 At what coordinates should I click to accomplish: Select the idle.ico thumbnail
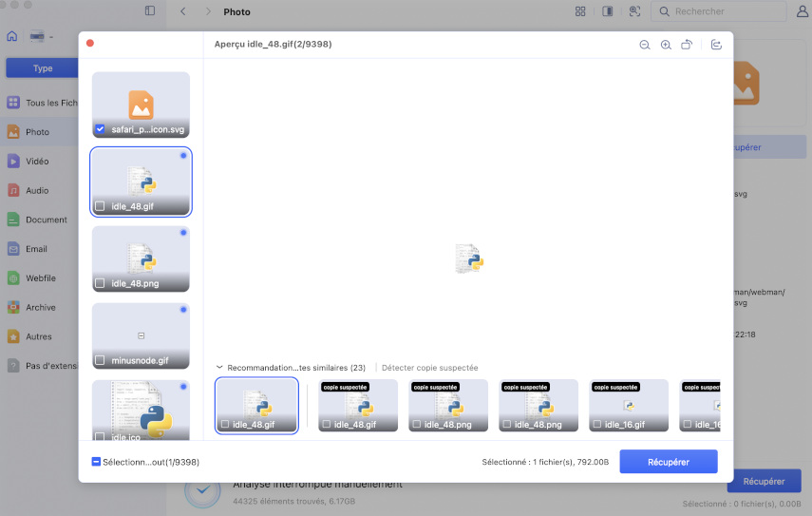point(141,410)
